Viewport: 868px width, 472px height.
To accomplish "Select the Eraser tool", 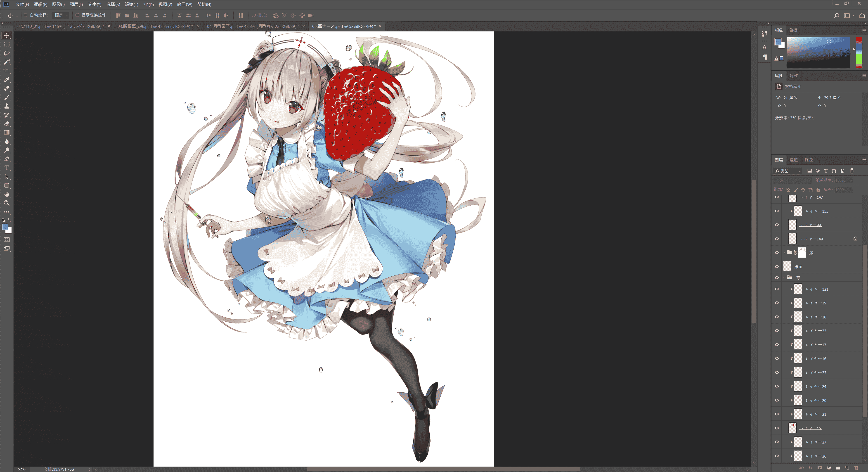I will 7,124.
